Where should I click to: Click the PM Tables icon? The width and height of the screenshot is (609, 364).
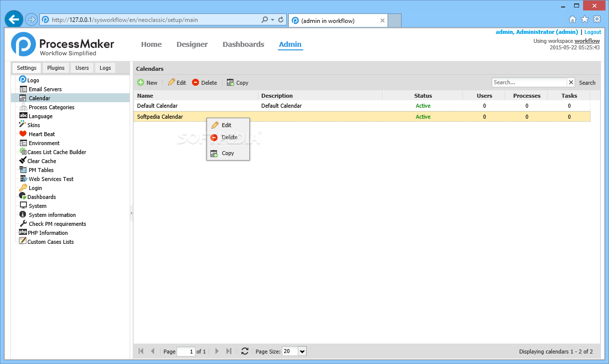(23, 170)
